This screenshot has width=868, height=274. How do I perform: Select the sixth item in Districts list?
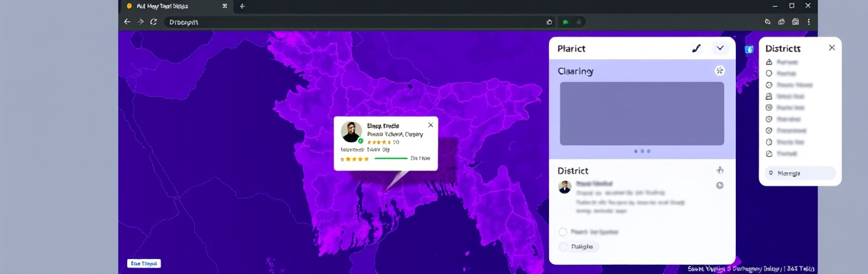(784, 119)
